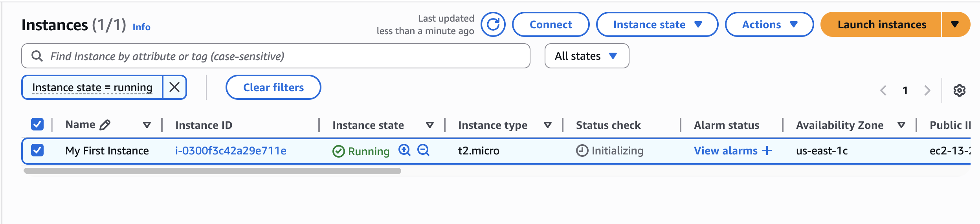The height and width of the screenshot is (224, 980).
Task: Click the zoom-in filter icon beside Running
Action: pyautogui.click(x=404, y=150)
